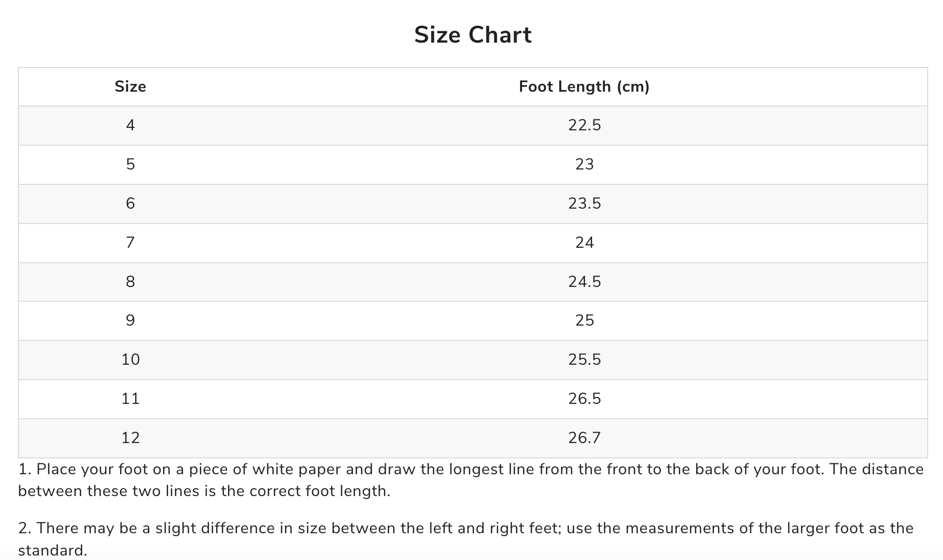The image size is (943, 560).
Task: Select size 8 cell
Action: coord(130,282)
